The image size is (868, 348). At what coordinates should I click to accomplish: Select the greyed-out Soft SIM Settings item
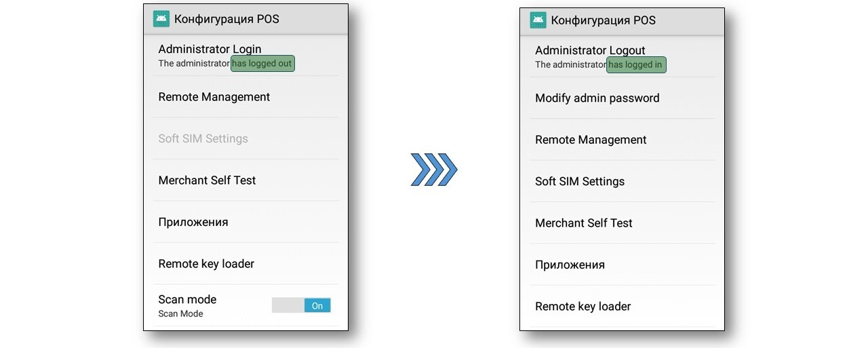[245, 138]
